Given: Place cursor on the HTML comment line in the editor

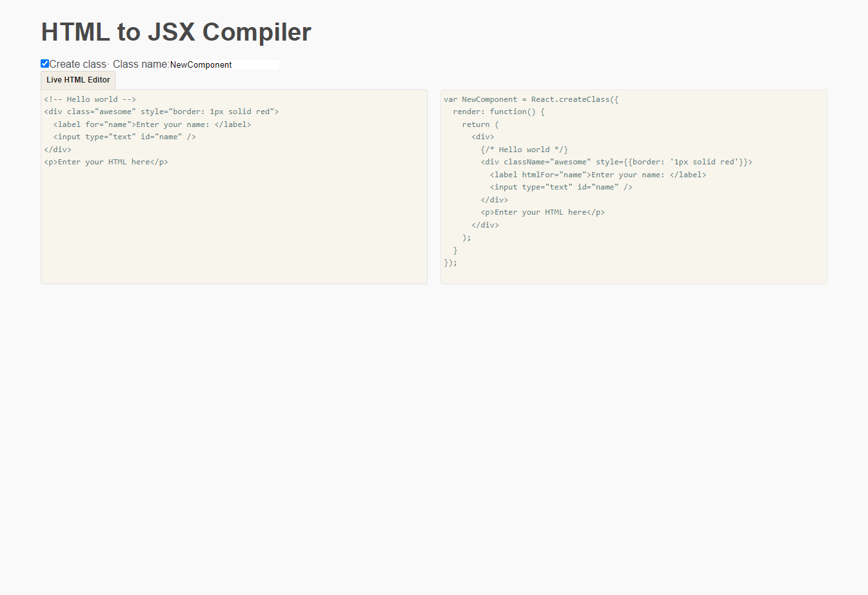Looking at the screenshot, I should [90, 99].
